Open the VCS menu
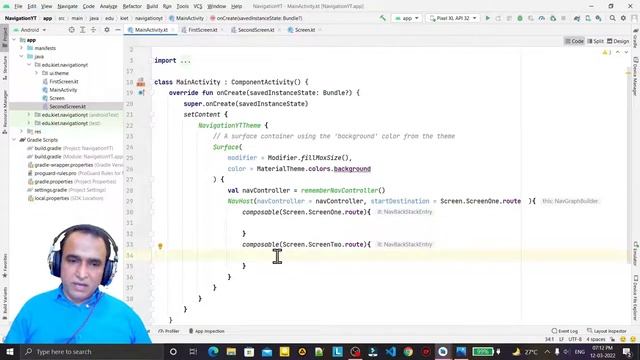The image size is (640, 360). (x=198, y=6)
